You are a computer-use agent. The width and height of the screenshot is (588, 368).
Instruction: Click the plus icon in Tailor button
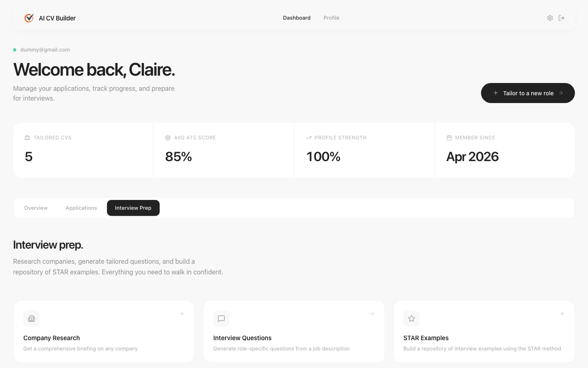[496, 93]
